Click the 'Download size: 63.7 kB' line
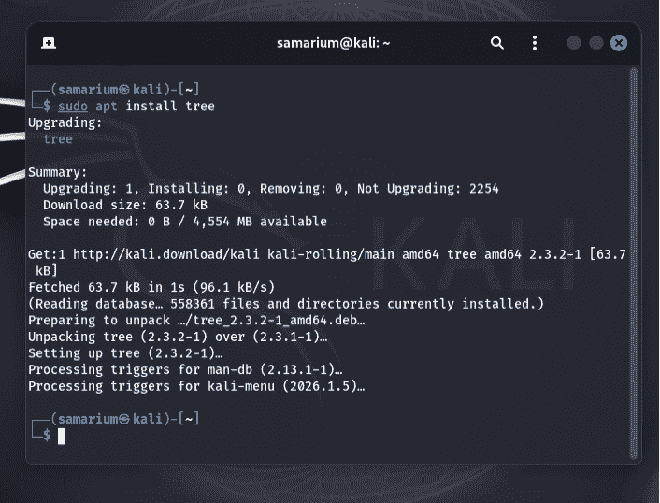660x503 pixels. [x=125, y=205]
